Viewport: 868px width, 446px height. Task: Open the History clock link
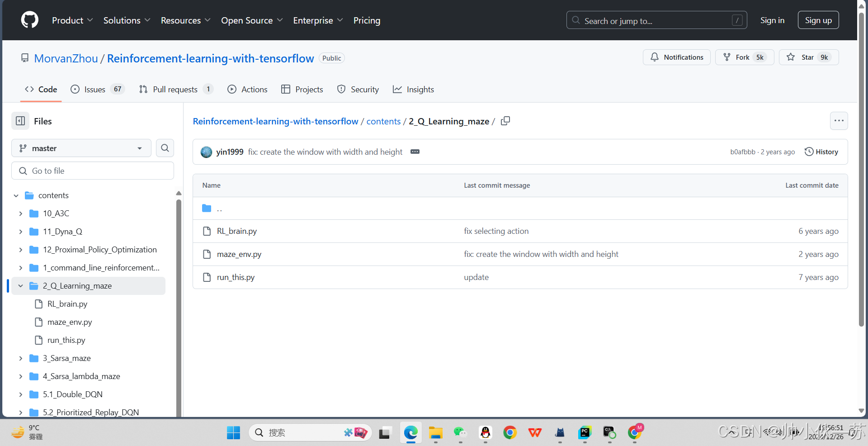(821, 152)
